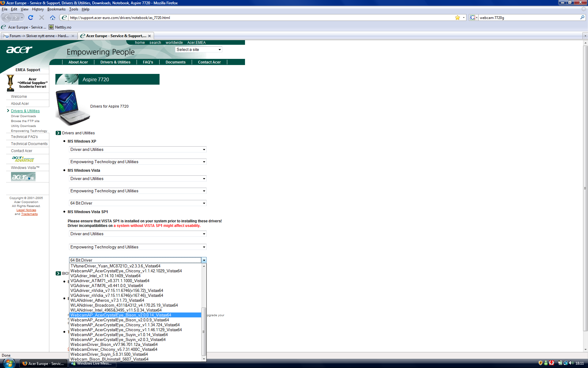Click the Contact Acer nav bar link
The image size is (588, 368).
click(209, 62)
